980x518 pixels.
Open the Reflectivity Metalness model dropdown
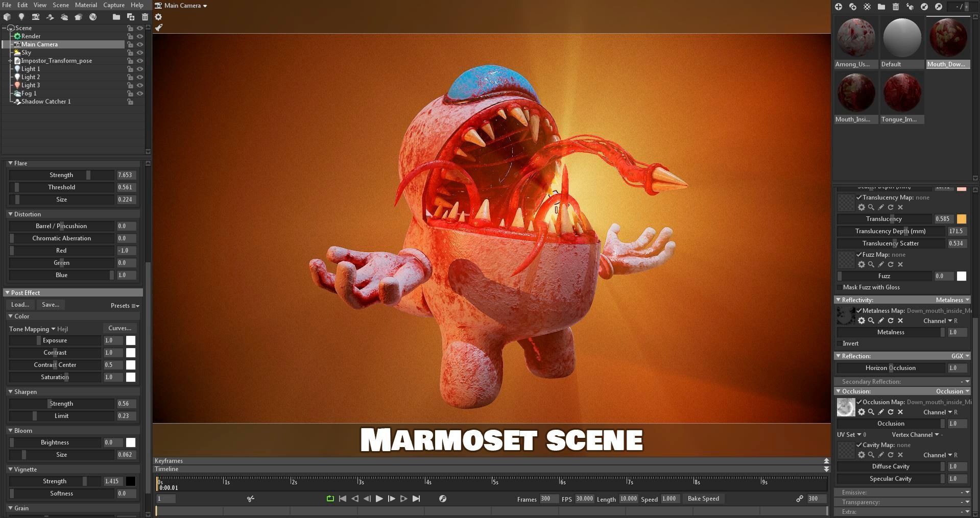point(952,300)
